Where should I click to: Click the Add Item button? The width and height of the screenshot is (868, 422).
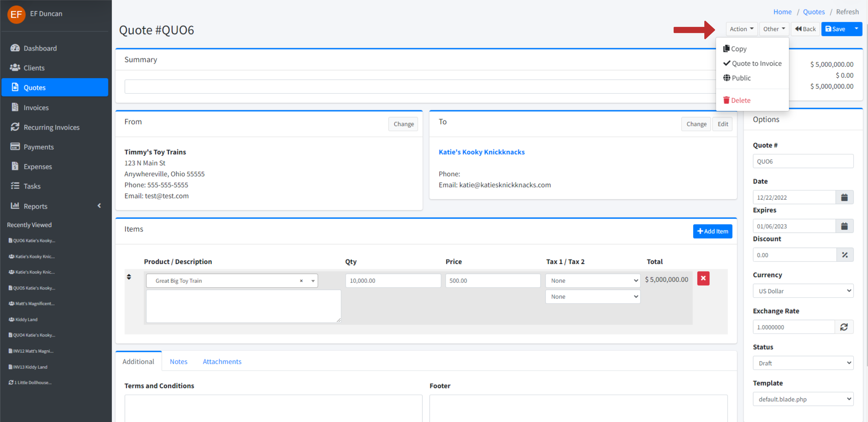[712, 231]
